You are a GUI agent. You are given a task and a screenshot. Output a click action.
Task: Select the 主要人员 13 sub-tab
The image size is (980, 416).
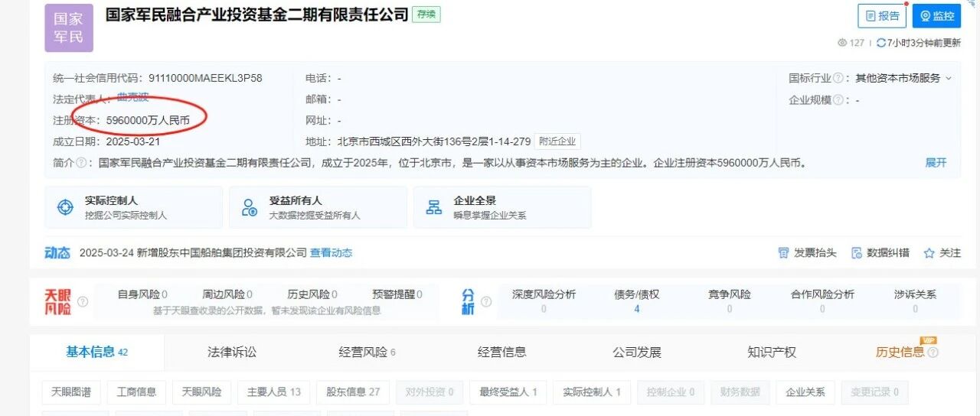pos(273,392)
